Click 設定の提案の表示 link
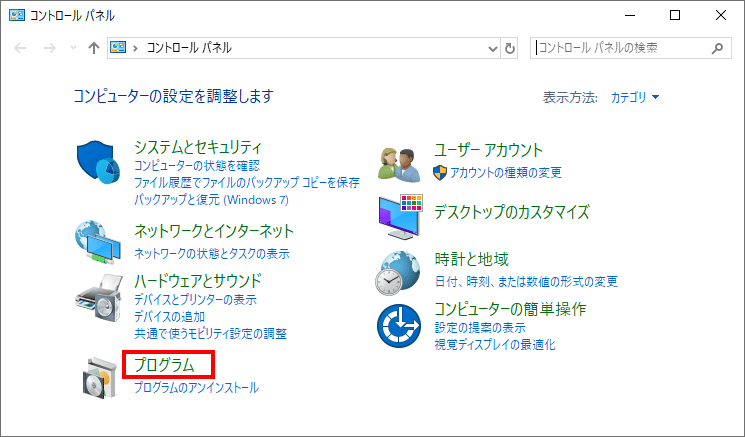The image size is (745, 437). [480, 328]
